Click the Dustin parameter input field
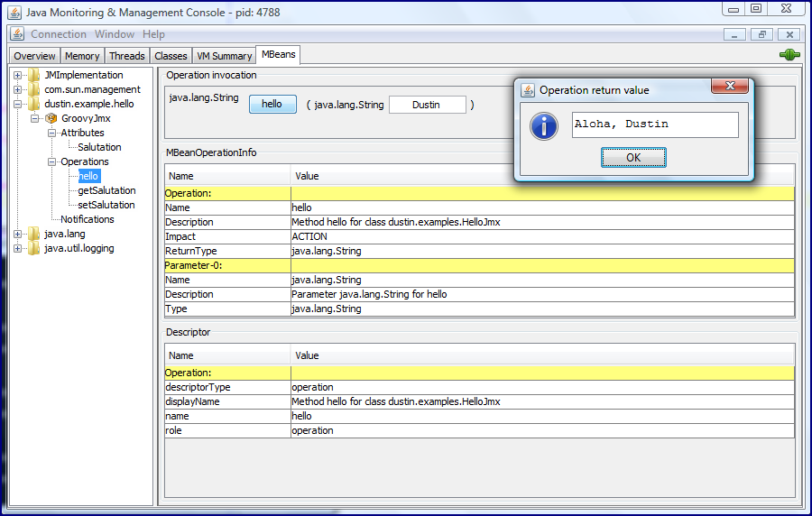The height and width of the screenshot is (516, 812). click(428, 105)
